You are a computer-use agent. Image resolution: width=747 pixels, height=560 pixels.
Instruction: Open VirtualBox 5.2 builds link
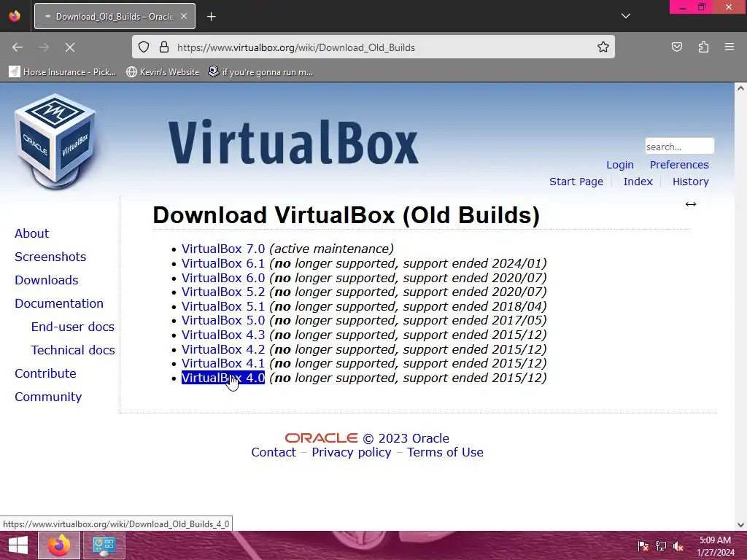pyautogui.click(x=223, y=292)
